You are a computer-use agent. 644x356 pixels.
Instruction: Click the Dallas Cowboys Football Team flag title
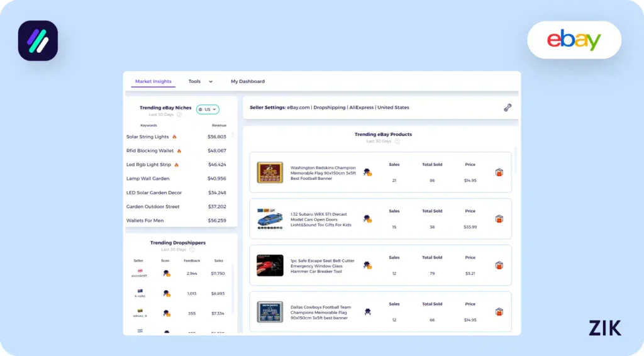tap(321, 313)
